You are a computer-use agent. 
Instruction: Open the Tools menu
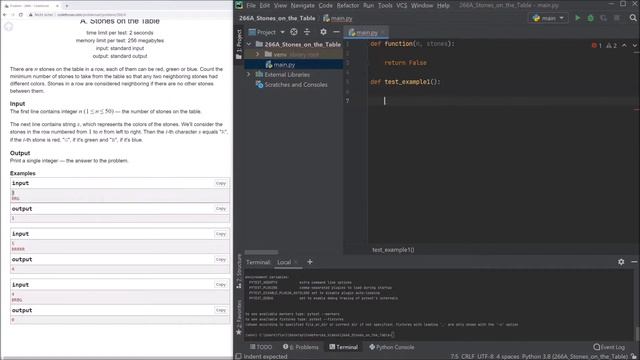tap(385, 5)
